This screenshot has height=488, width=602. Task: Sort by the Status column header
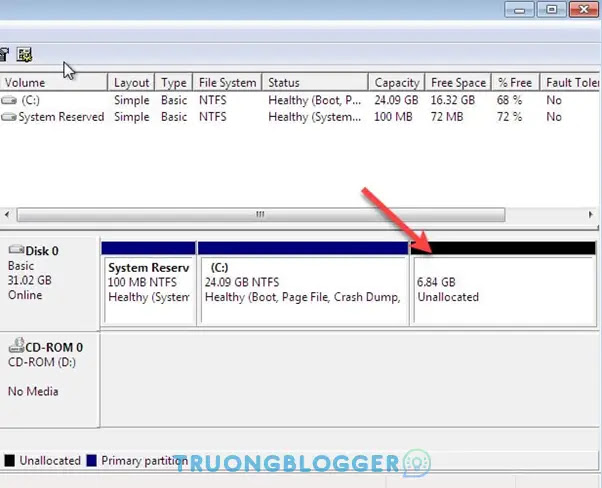tap(315, 83)
